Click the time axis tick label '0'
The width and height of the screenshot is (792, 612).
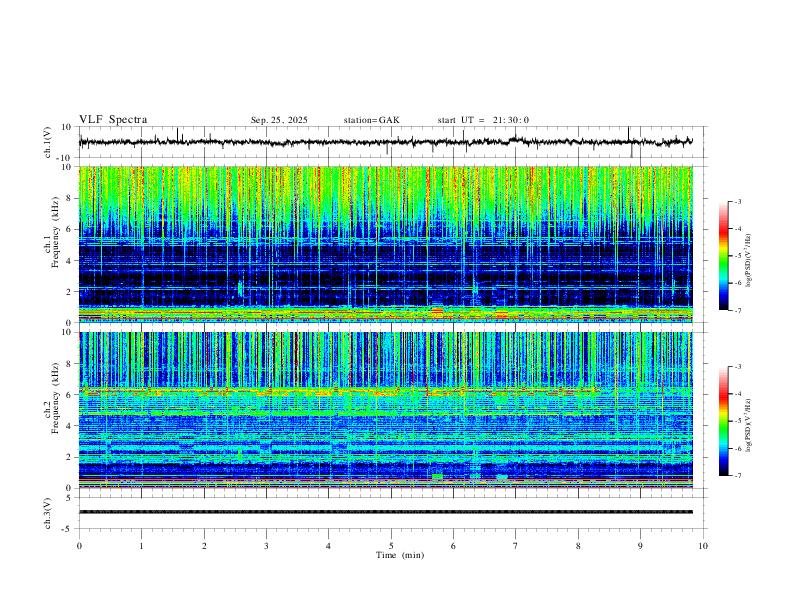(79, 546)
